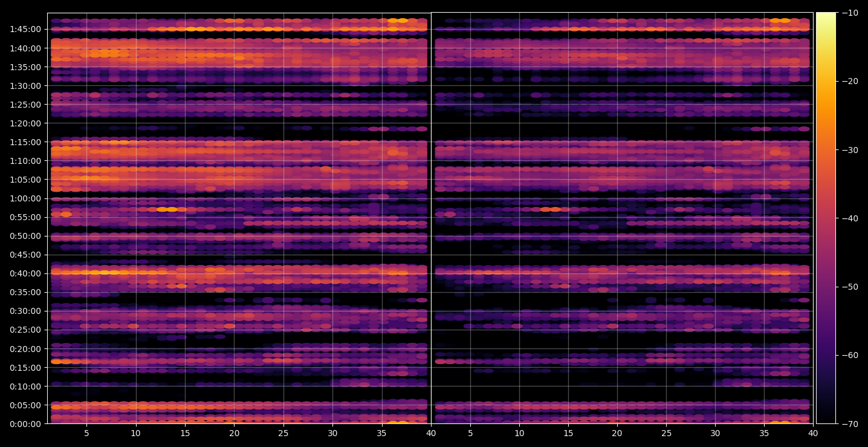This screenshot has height=447, width=868.
Task: Click x-axis label 5 under left heatmap
Action: click(86, 433)
